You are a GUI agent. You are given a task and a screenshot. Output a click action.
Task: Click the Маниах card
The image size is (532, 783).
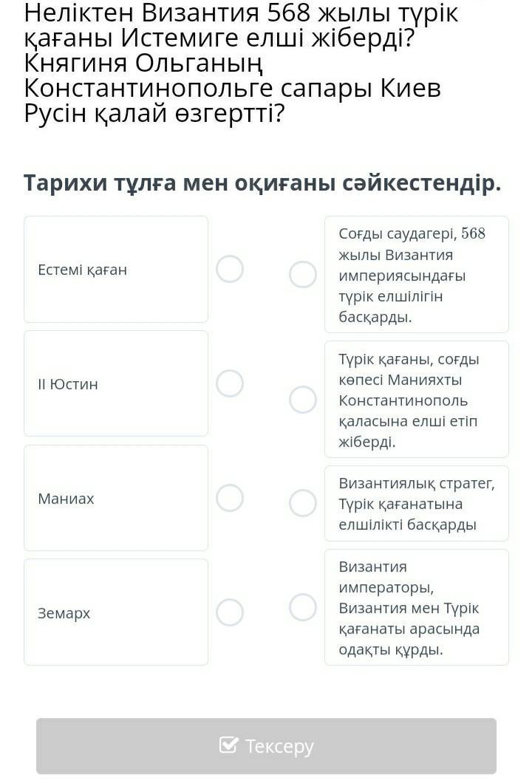tap(116, 498)
